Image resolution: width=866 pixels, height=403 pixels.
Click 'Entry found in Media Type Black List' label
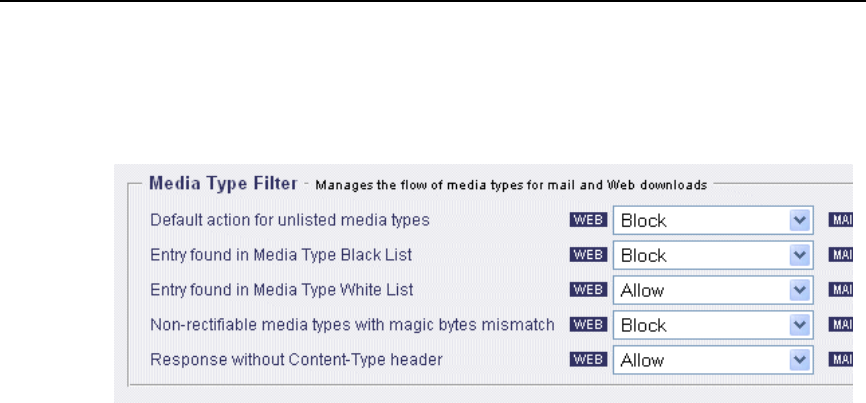pos(281,255)
